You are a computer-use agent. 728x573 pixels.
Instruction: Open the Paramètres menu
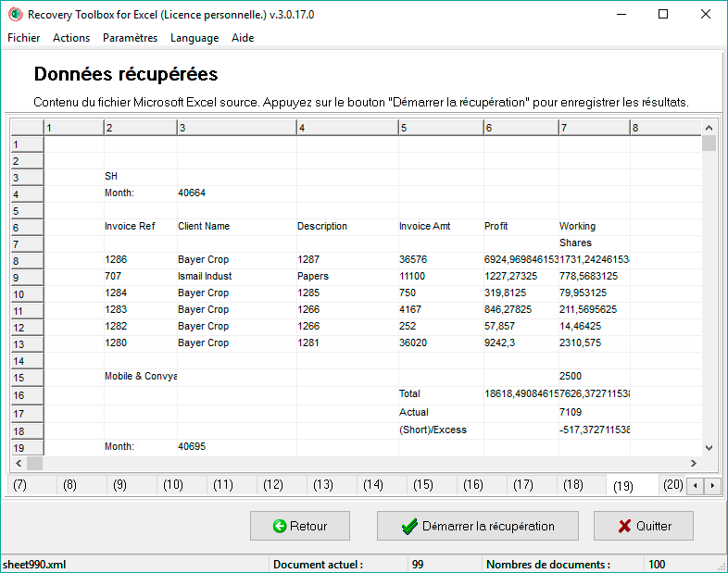click(130, 38)
